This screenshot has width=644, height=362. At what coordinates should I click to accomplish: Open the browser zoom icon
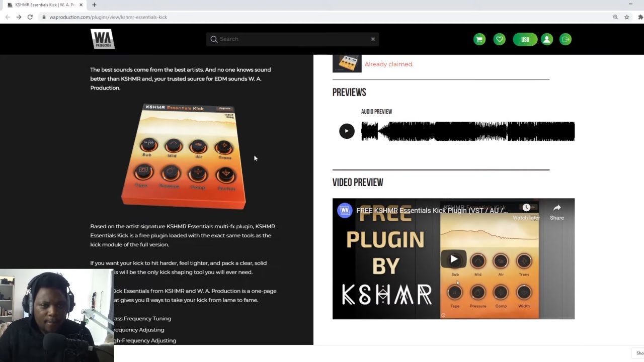(x=615, y=17)
